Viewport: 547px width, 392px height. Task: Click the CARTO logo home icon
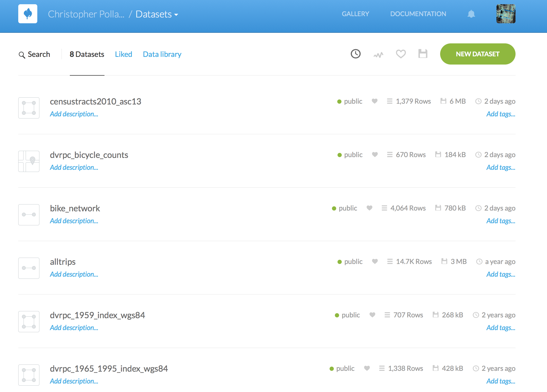pos(28,14)
